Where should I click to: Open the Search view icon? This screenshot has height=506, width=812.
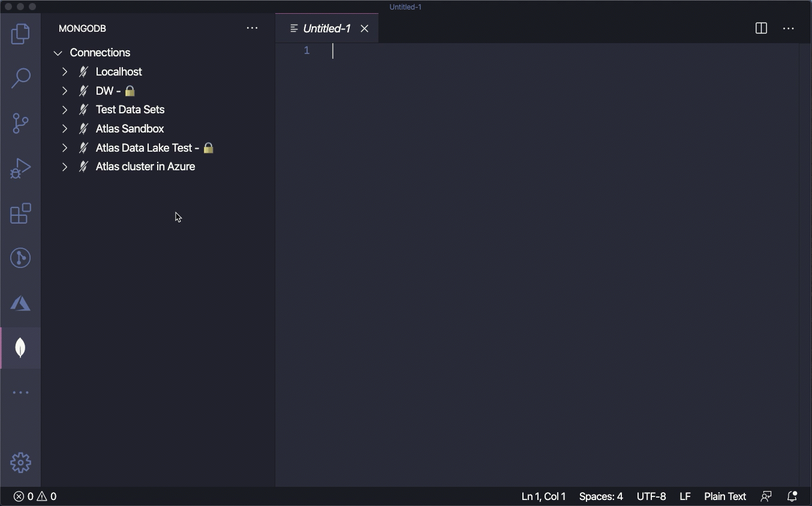coord(20,79)
